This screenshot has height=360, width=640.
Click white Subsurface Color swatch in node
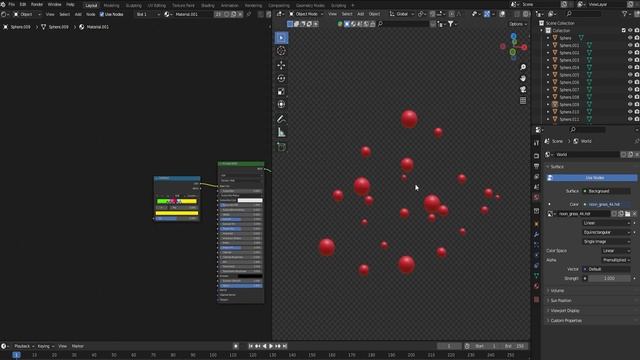coord(250,200)
